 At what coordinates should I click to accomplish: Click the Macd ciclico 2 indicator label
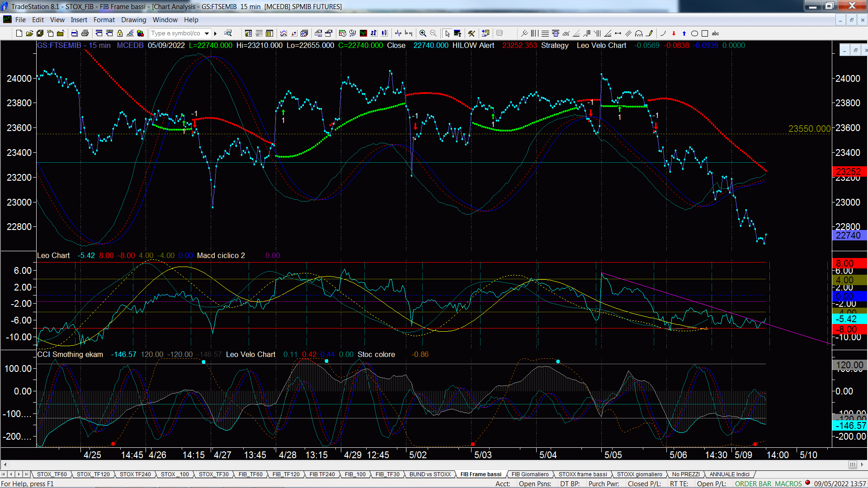(x=221, y=256)
